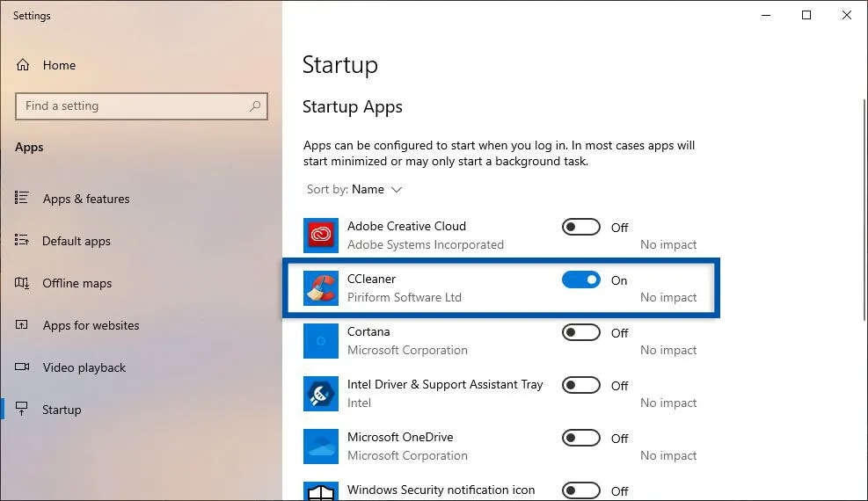Image resolution: width=868 pixels, height=501 pixels.
Task: Click the CCleaner app icon
Action: pos(321,288)
